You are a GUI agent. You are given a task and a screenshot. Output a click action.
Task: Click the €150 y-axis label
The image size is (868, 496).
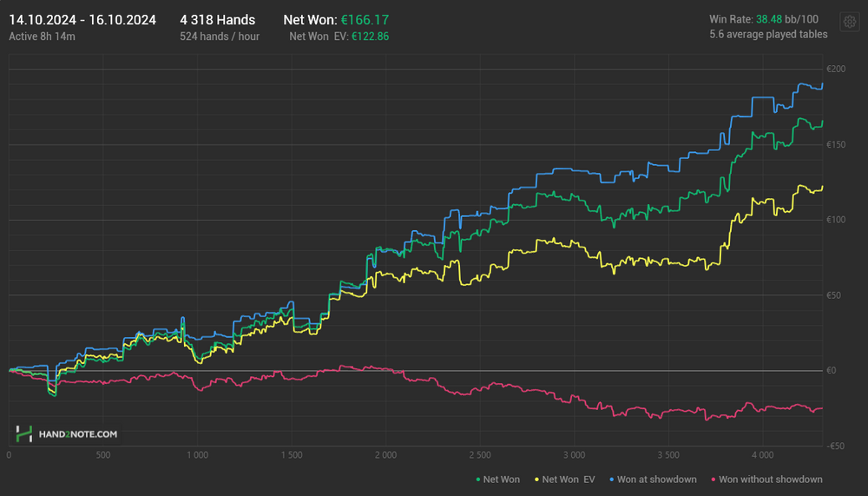[836, 145]
